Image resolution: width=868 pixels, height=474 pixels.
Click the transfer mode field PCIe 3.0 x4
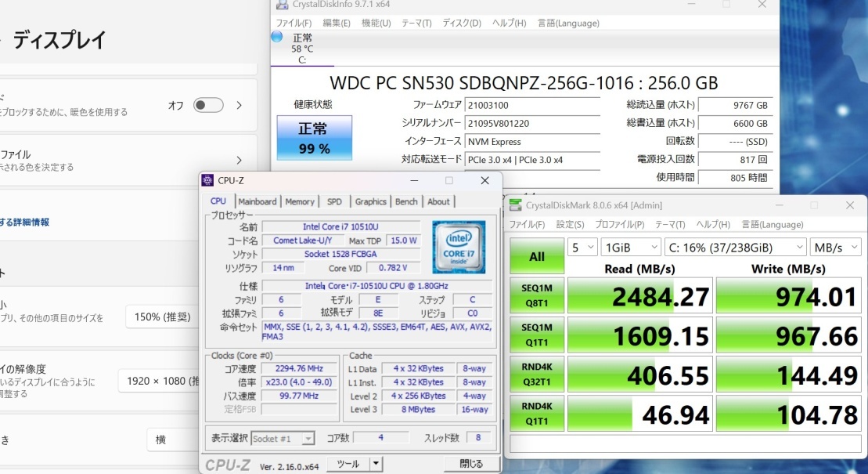(x=532, y=160)
